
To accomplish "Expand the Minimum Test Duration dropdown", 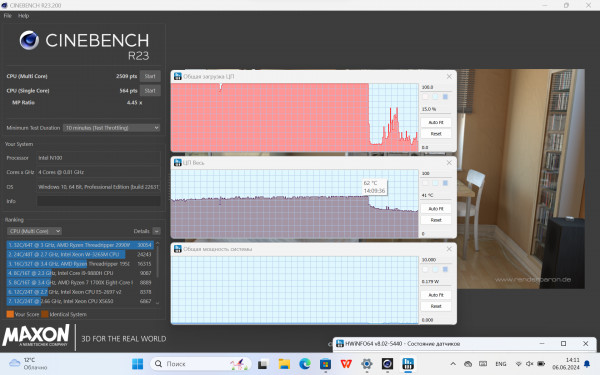I will coord(111,128).
